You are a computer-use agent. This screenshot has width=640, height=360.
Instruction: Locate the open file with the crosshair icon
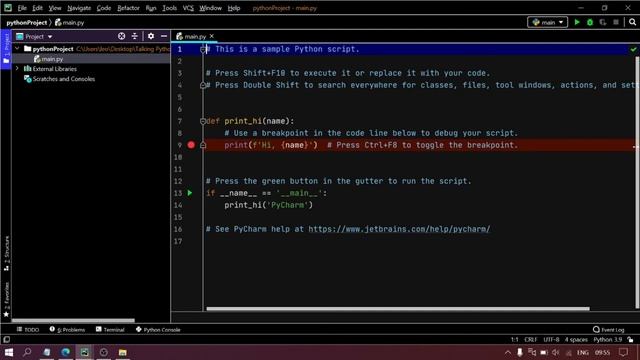point(121,36)
